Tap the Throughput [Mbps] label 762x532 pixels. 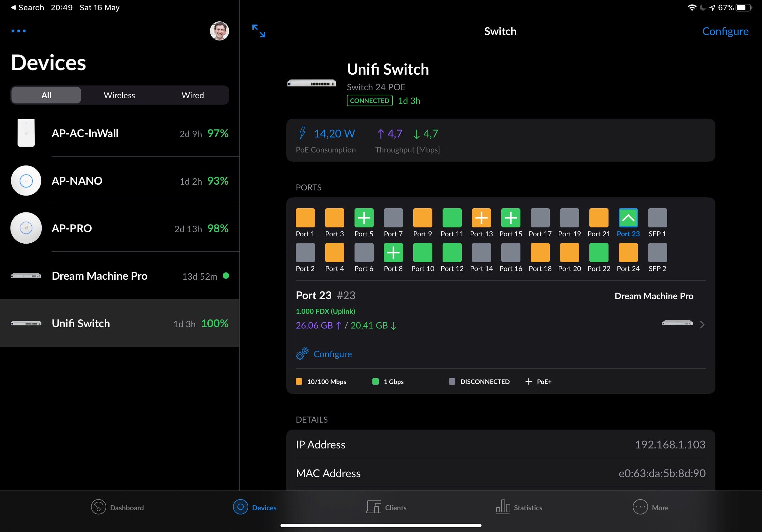[x=407, y=150]
